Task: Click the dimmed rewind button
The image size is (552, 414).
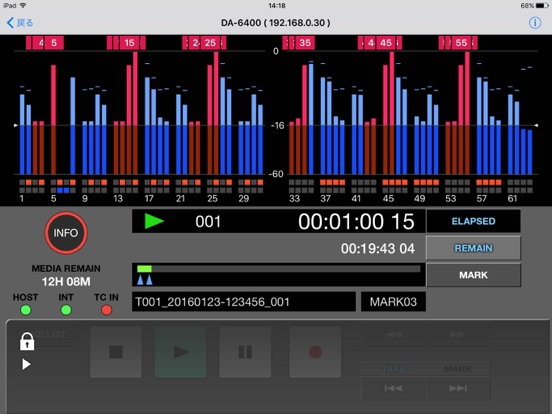Action: pyautogui.click(x=394, y=334)
